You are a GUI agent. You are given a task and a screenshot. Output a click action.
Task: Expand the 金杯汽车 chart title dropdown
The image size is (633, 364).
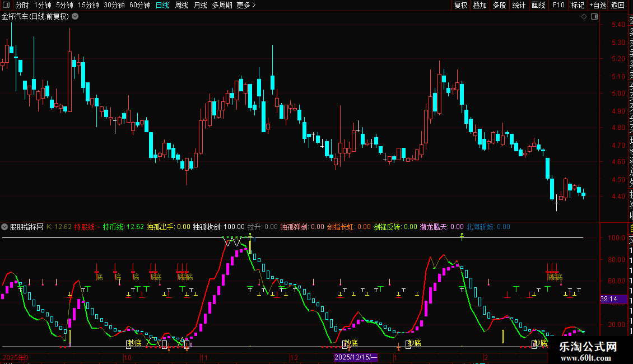[x=75, y=17]
